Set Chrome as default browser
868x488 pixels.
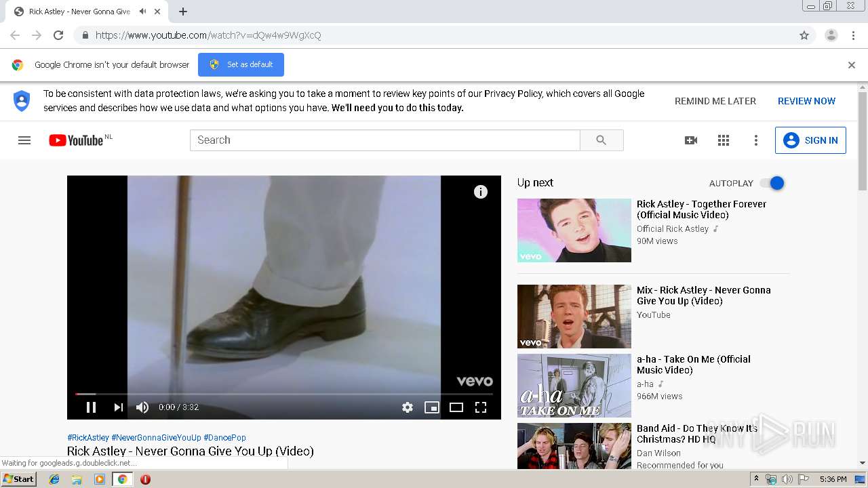[241, 64]
